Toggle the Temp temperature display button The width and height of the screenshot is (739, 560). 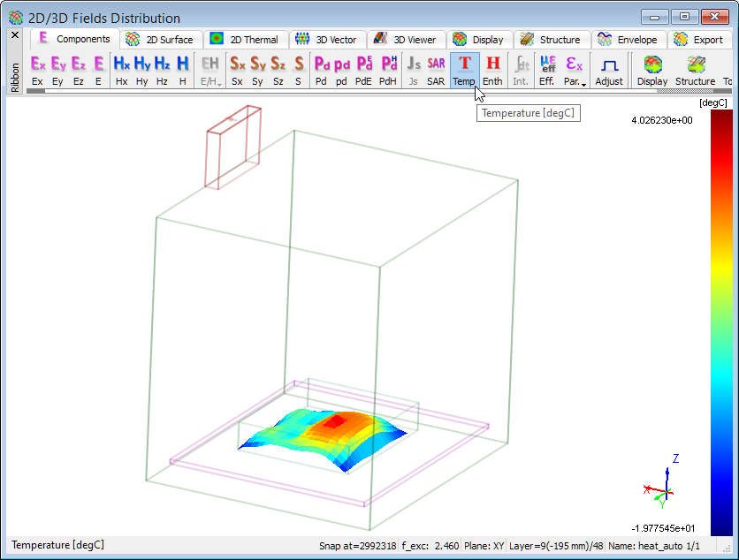464,70
